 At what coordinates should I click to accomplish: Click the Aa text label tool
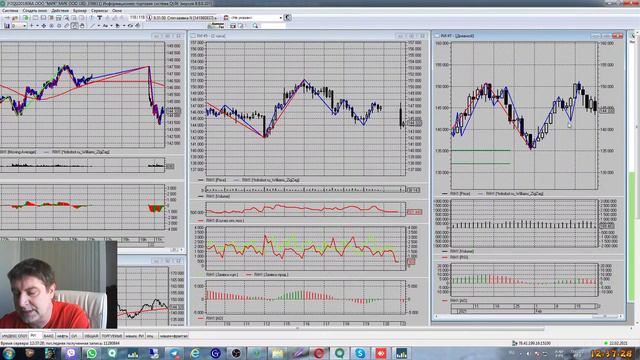click(x=105, y=26)
